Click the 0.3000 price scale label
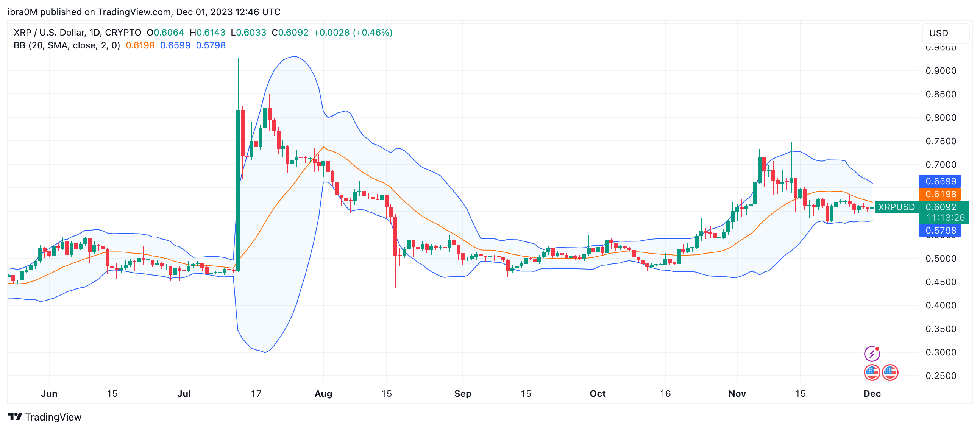 941,352
